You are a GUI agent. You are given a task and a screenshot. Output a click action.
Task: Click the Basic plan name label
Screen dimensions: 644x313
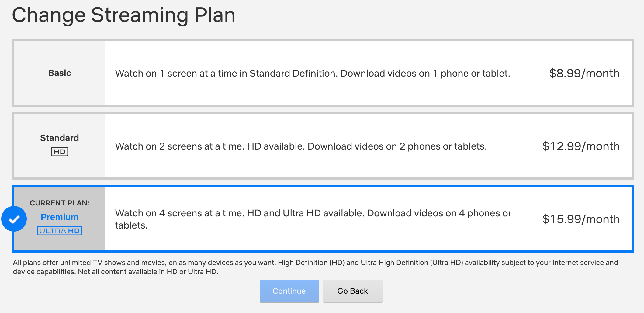[x=60, y=73]
